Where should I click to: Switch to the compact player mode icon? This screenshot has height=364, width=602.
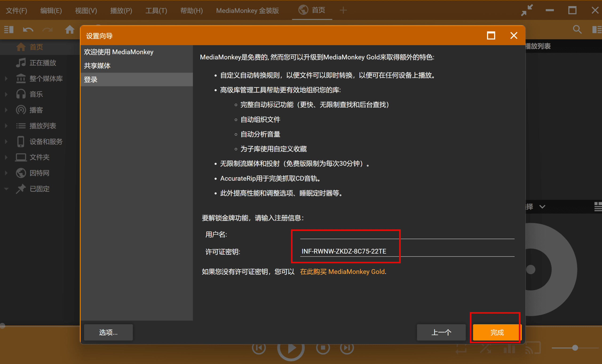pos(527,10)
